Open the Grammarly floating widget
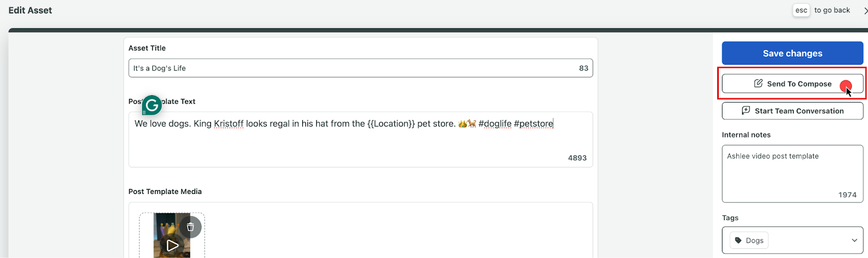Viewport: 868px width, 258px height. click(152, 105)
